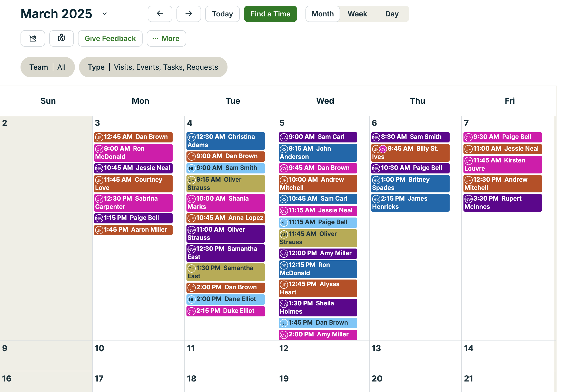The width and height of the screenshot is (574, 392).
Task: Switch to Day view
Action: (x=392, y=14)
